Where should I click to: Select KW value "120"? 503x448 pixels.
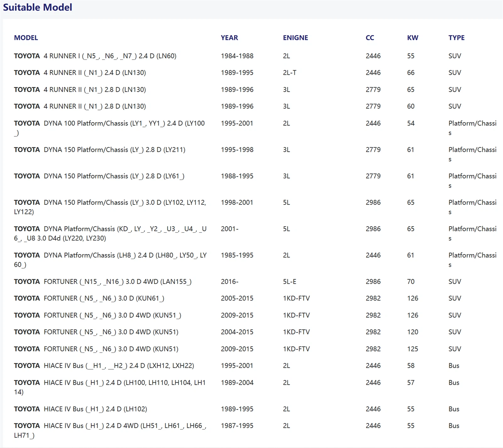point(412,332)
